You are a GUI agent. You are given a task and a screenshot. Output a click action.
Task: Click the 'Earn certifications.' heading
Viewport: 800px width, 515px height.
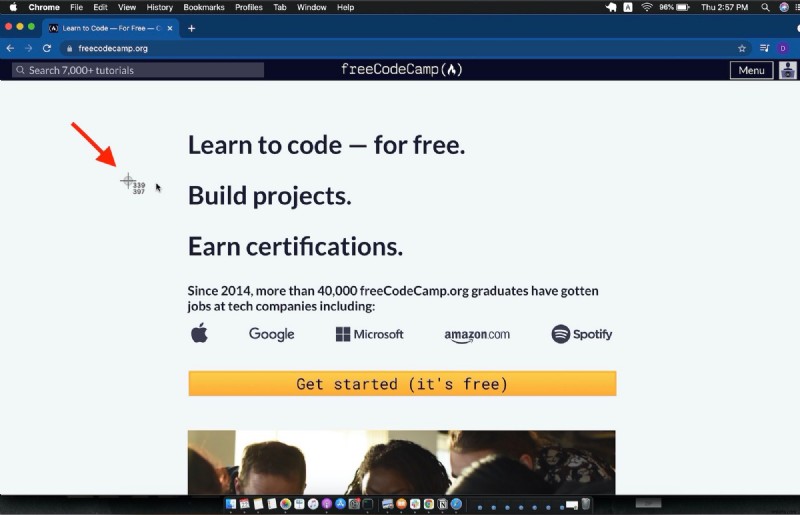[295, 247]
